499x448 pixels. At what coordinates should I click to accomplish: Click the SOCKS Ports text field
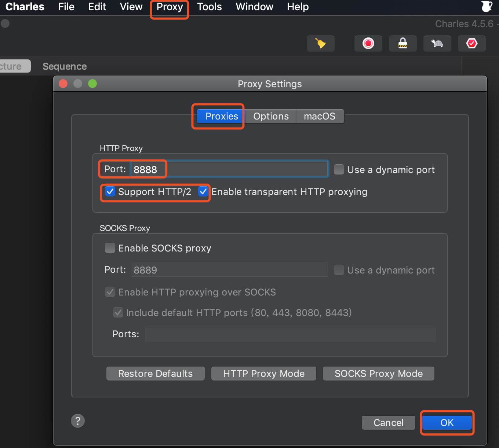(x=290, y=334)
